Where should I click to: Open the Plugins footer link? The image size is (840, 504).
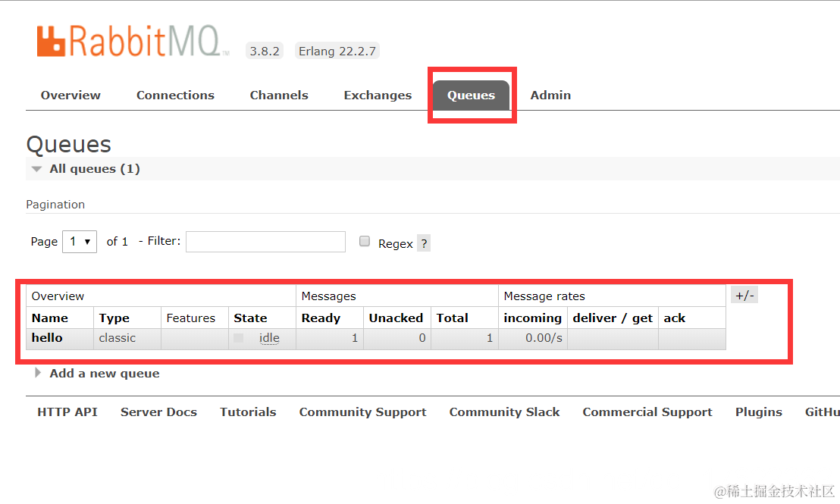pos(759,412)
